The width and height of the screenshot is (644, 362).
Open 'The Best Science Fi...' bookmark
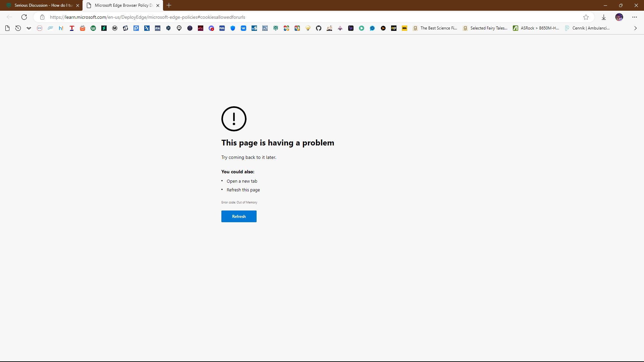pyautogui.click(x=435, y=28)
